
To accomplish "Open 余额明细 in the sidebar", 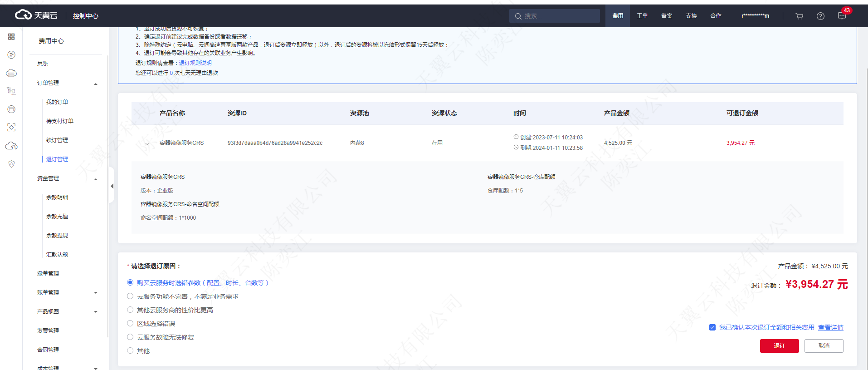I will [x=57, y=197].
